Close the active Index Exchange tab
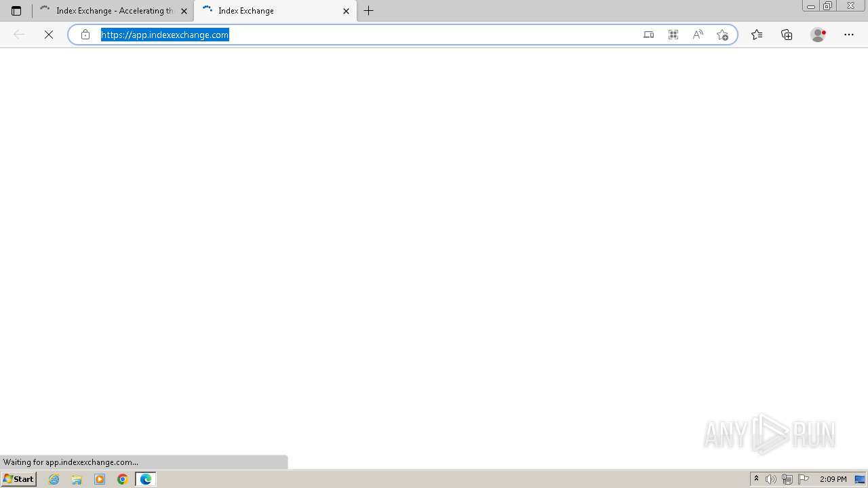 347,11
